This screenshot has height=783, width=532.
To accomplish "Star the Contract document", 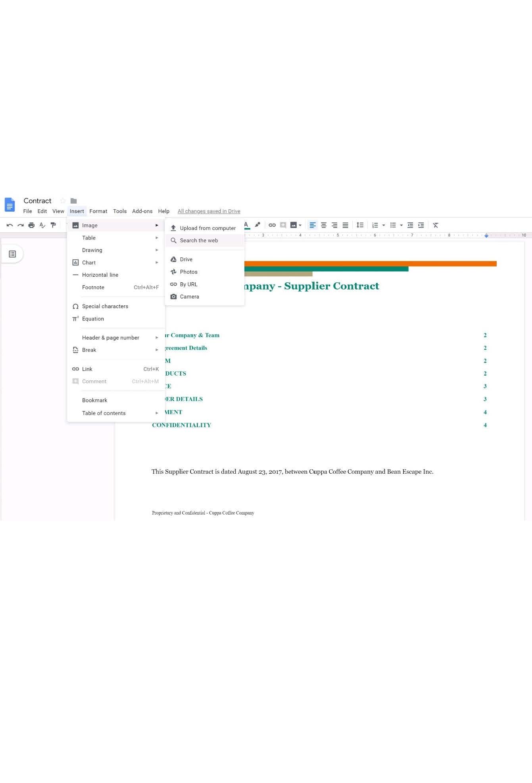I will [x=63, y=201].
